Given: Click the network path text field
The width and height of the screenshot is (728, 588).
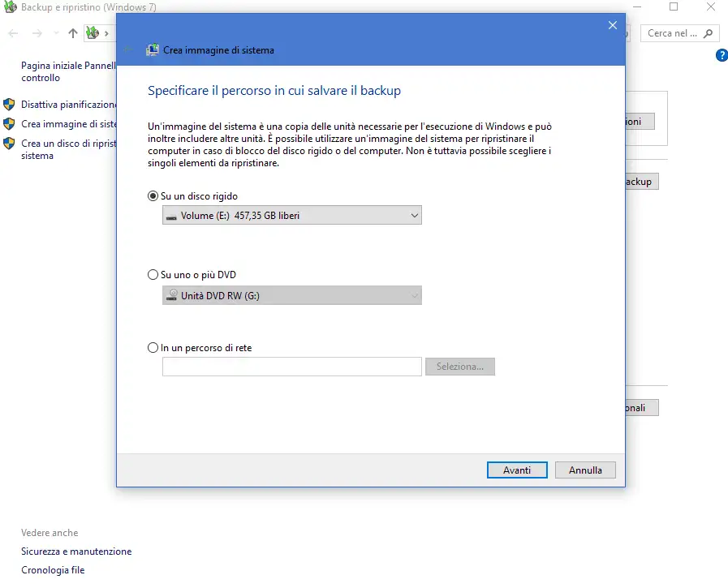Looking at the screenshot, I should (291, 367).
